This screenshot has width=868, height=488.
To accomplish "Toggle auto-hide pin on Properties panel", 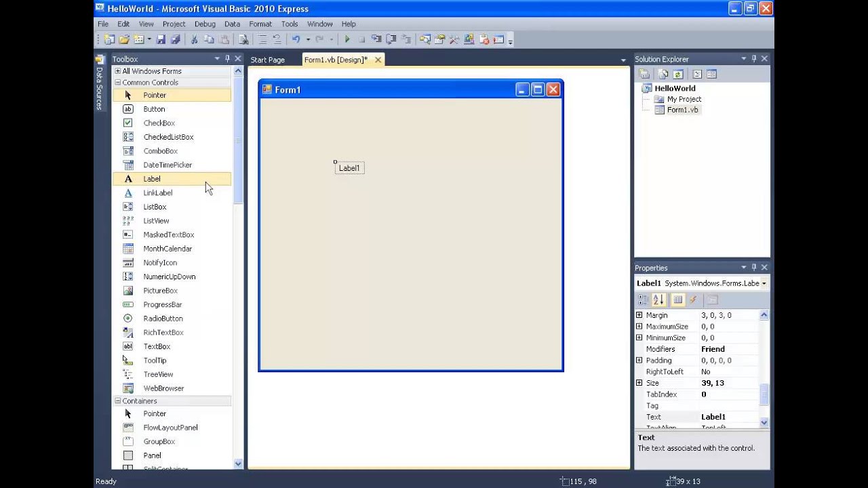I will point(754,268).
